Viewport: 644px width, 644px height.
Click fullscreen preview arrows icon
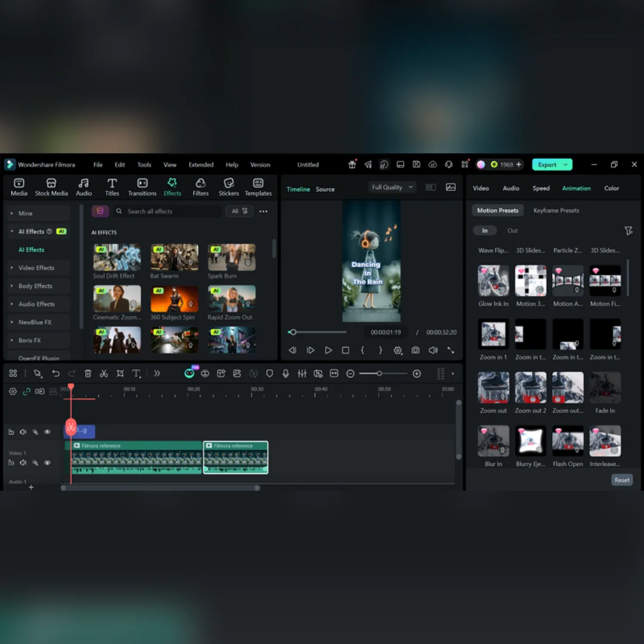(x=451, y=351)
